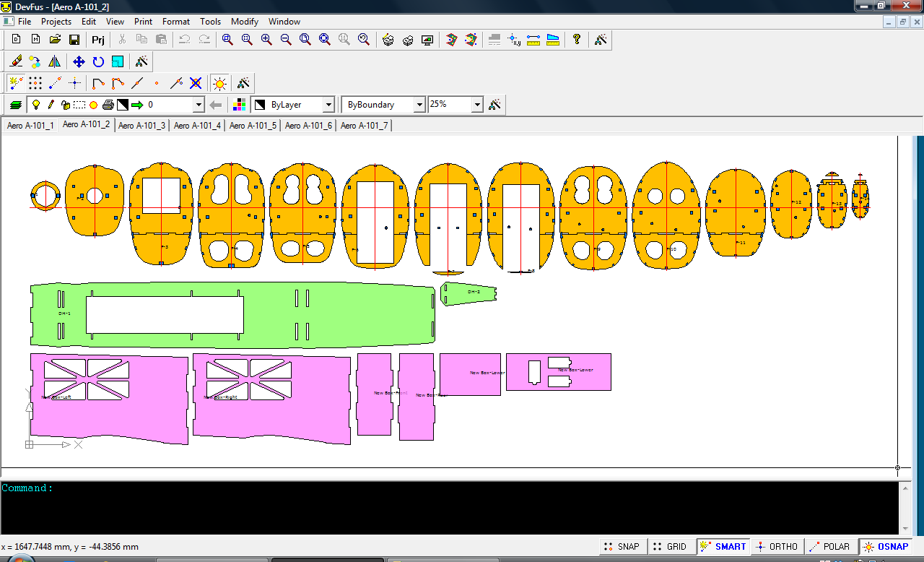This screenshot has height=562, width=924.
Task: Select the Mirror tool icon
Action: tap(55, 62)
